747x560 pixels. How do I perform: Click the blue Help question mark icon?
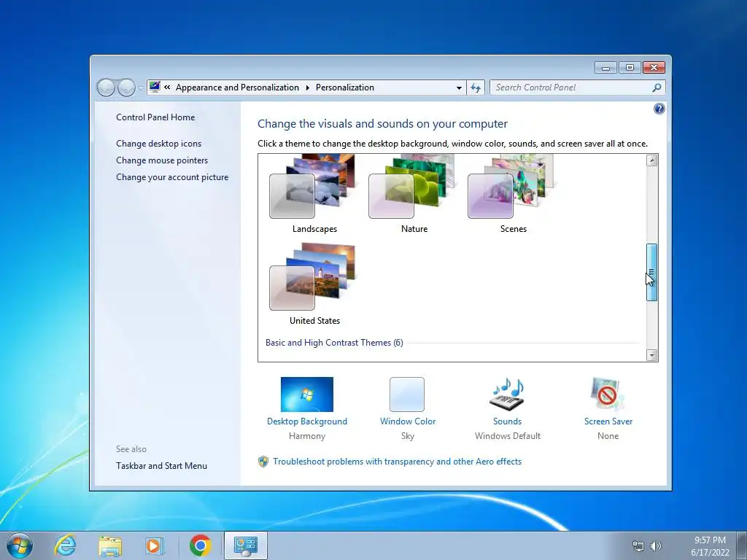(659, 109)
